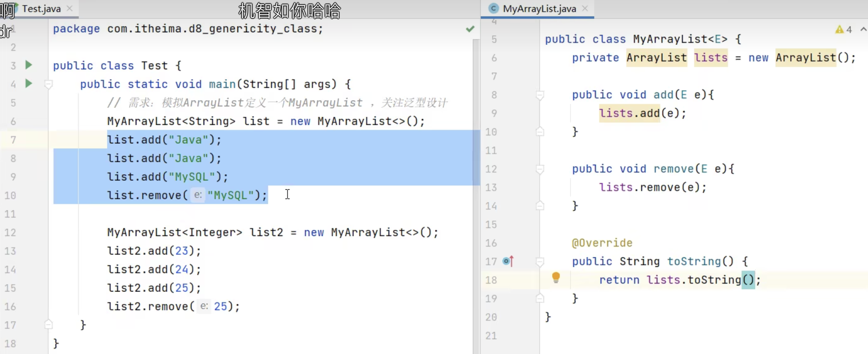Click the "MySQL" argument in list.remove on line 10

(230, 195)
